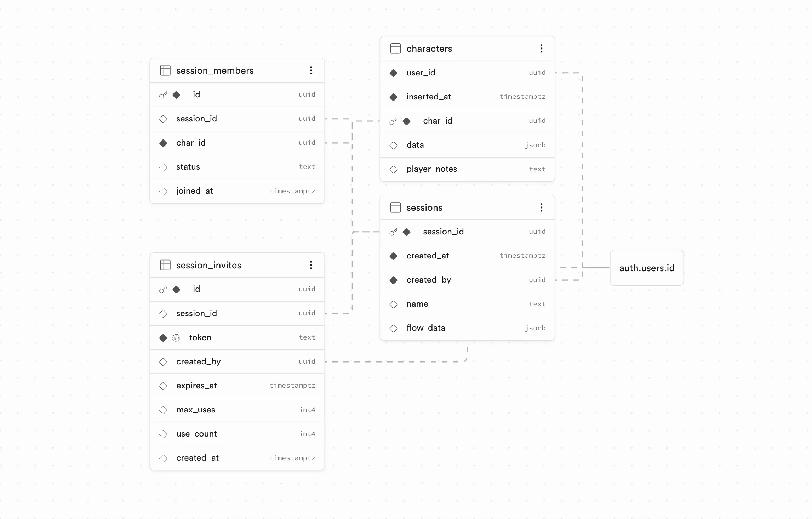The width and height of the screenshot is (812, 519).
Task: Select the flow_data field in sessions
Action: [x=426, y=328]
